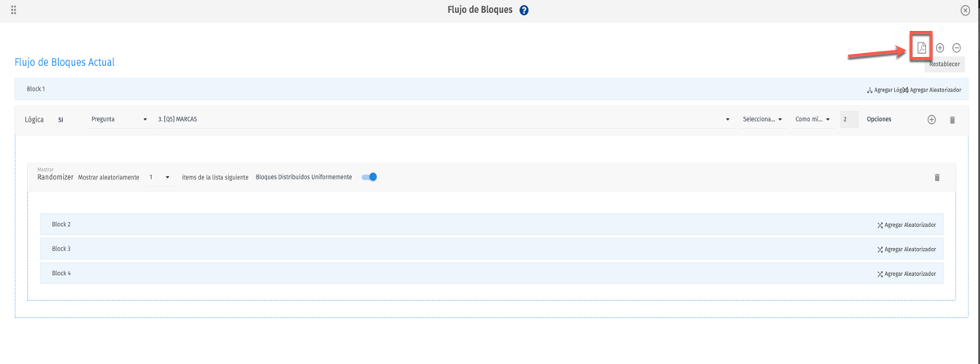Click Agregar Aleatorizador on Block 1
This screenshot has height=364, width=980.
(932, 90)
